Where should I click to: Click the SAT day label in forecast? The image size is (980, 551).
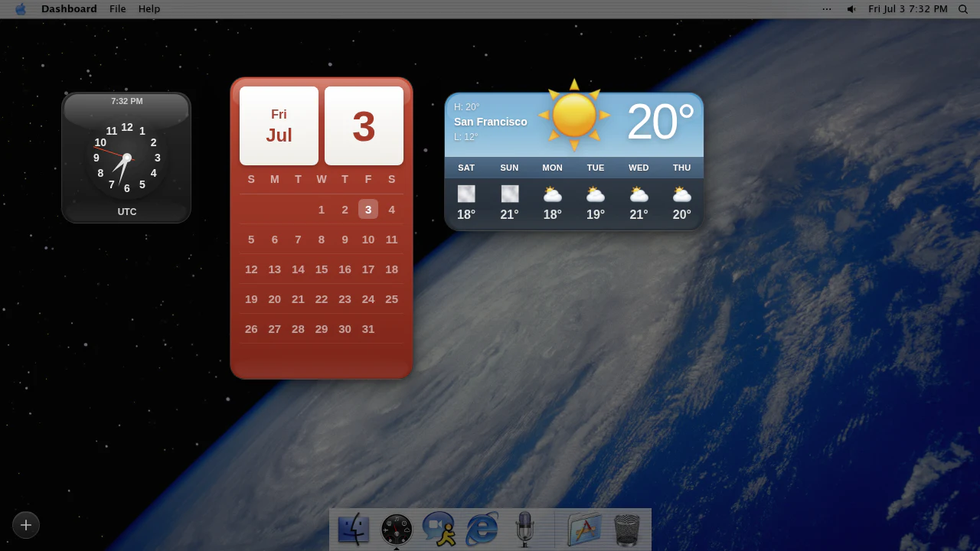click(466, 168)
